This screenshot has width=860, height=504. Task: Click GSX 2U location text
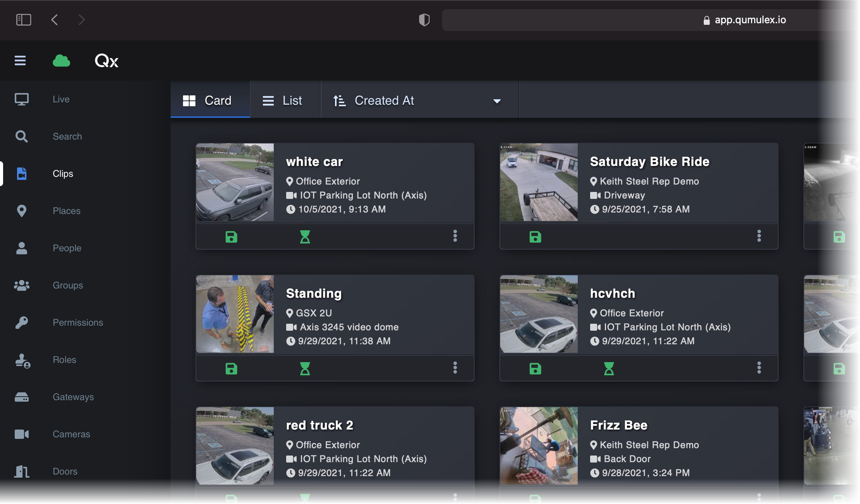[x=314, y=313]
